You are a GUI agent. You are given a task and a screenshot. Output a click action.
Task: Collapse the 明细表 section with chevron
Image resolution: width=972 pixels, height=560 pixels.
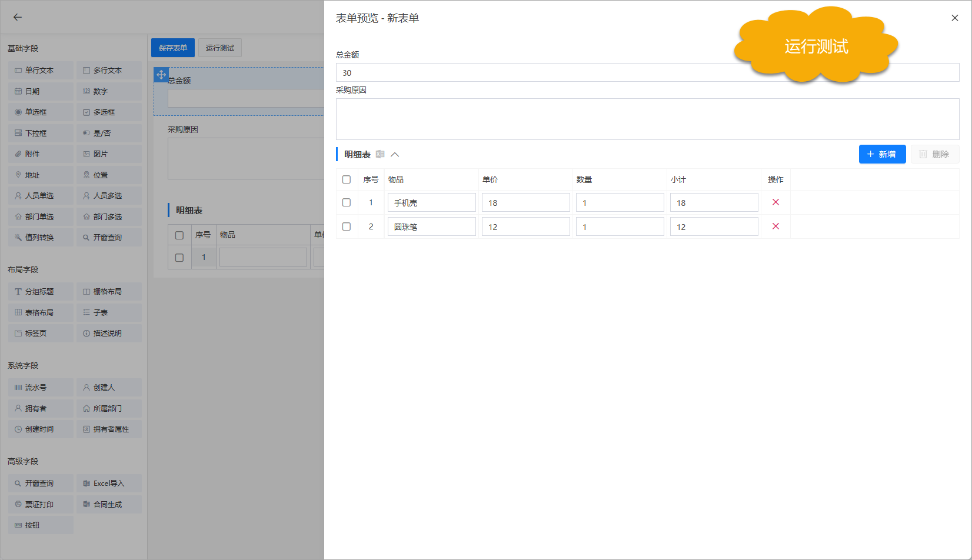[x=395, y=155]
